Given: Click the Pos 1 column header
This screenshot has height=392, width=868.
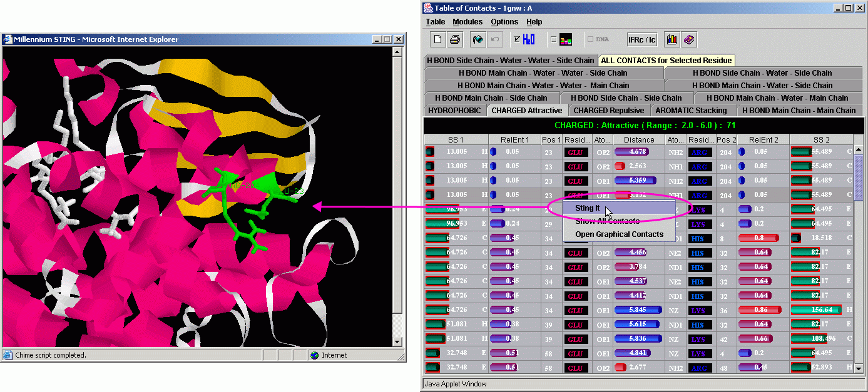Looking at the screenshot, I should [551, 140].
